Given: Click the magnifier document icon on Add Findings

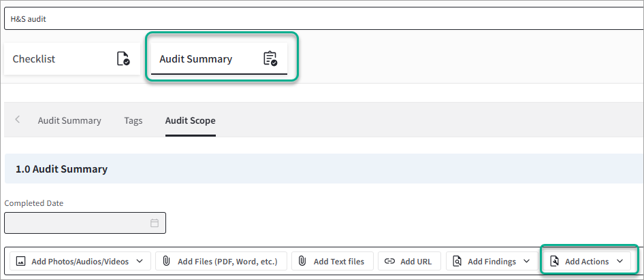Looking at the screenshot, I should pos(457,261).
